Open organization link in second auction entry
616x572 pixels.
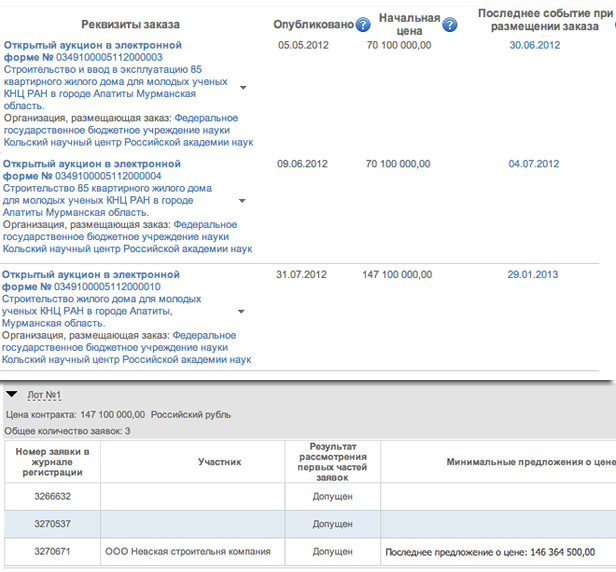(x=127, y=236)
